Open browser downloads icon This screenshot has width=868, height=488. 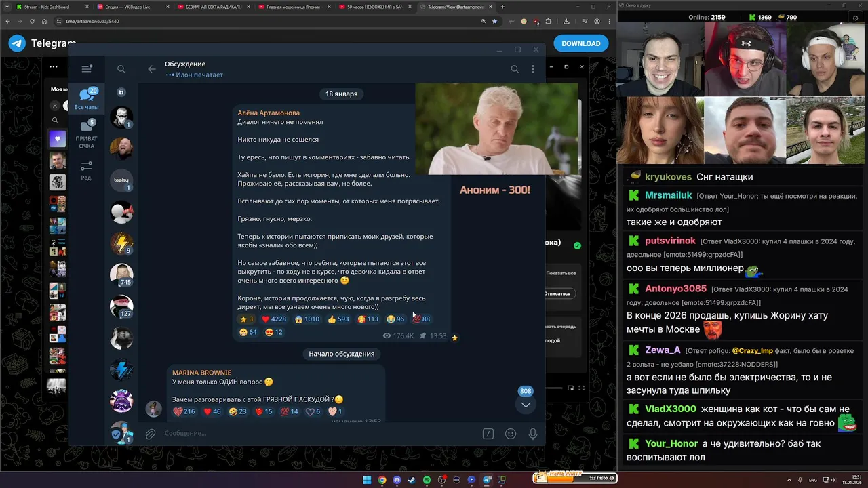click(565, 21)
